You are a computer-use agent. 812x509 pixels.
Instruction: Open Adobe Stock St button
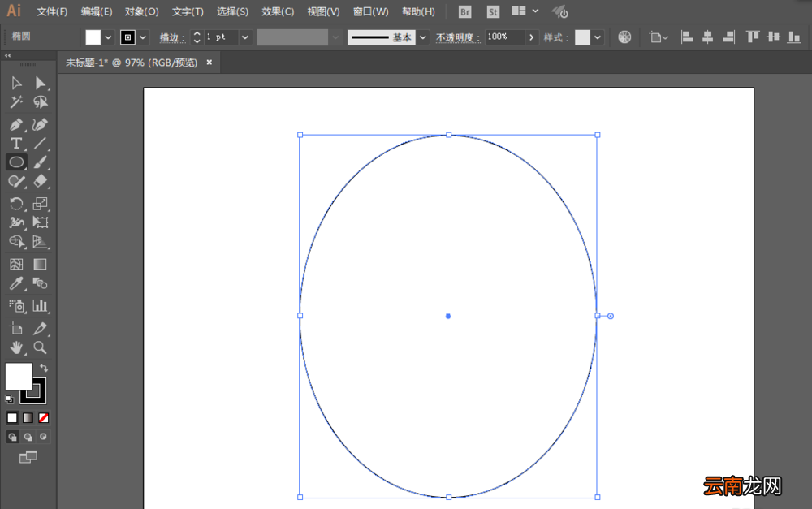point(493,11)
